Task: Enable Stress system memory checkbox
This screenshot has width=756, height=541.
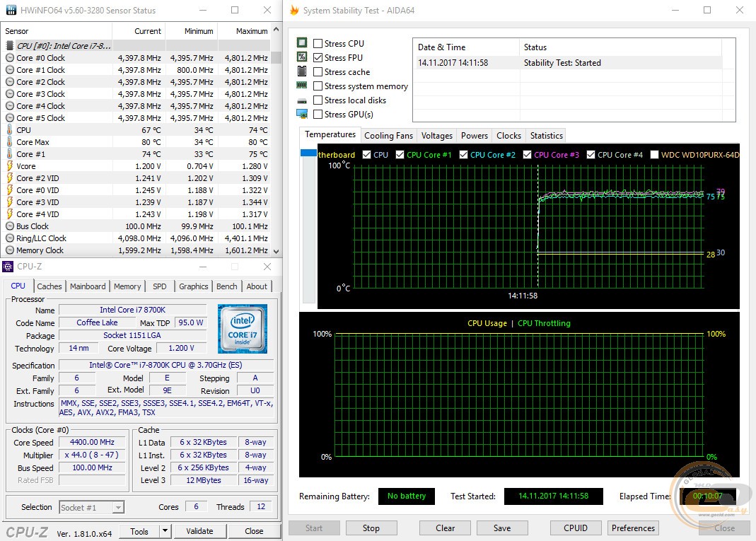Action: click(318, 86)
